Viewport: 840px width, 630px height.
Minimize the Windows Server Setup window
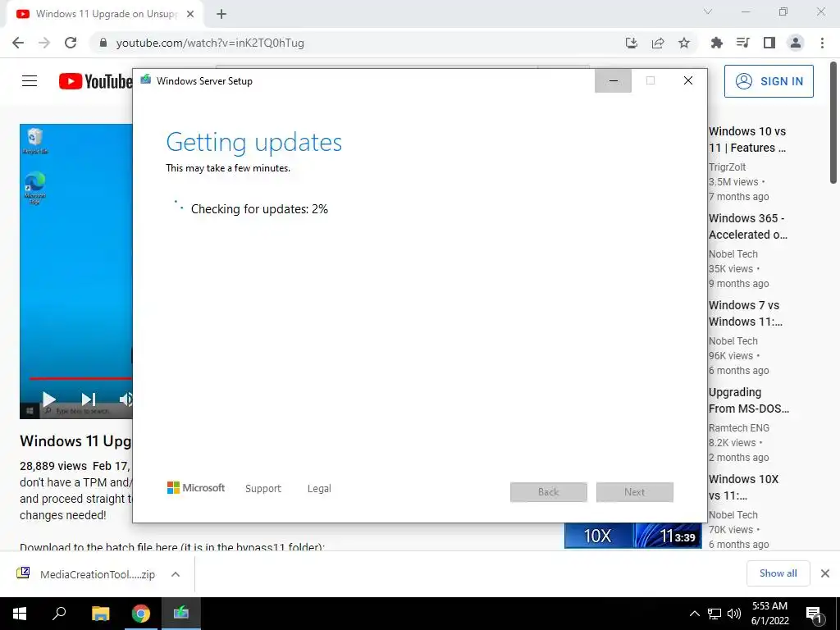point(614,80)
